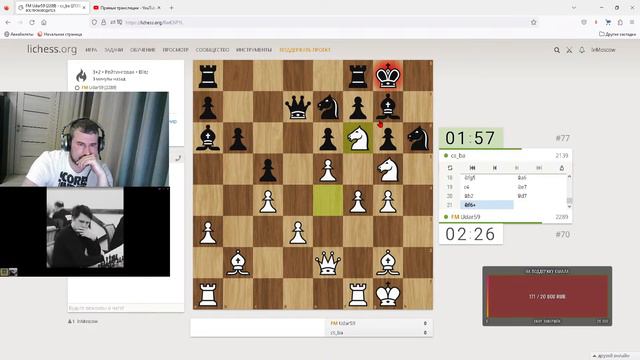Open the browser extensions icon
The image size is (640, 360).
coord(620,22)
